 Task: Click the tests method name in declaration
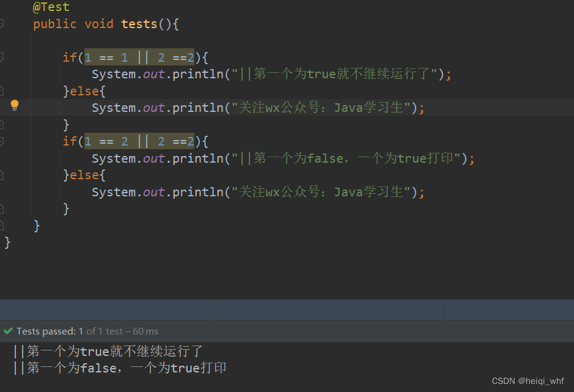[x=139, y=24]
